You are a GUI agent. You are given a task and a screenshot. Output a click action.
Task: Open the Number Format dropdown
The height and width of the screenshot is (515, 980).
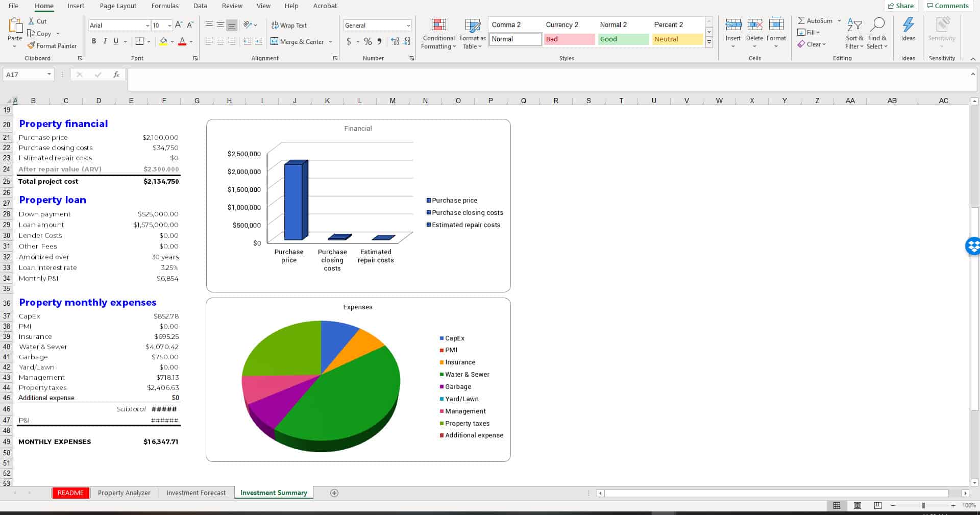(x=408, y=25)
